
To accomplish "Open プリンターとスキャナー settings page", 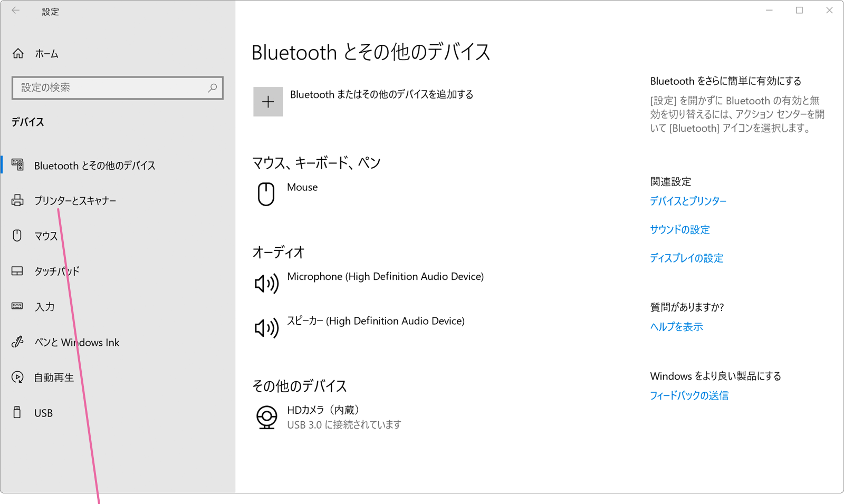I will pos(75,201).
